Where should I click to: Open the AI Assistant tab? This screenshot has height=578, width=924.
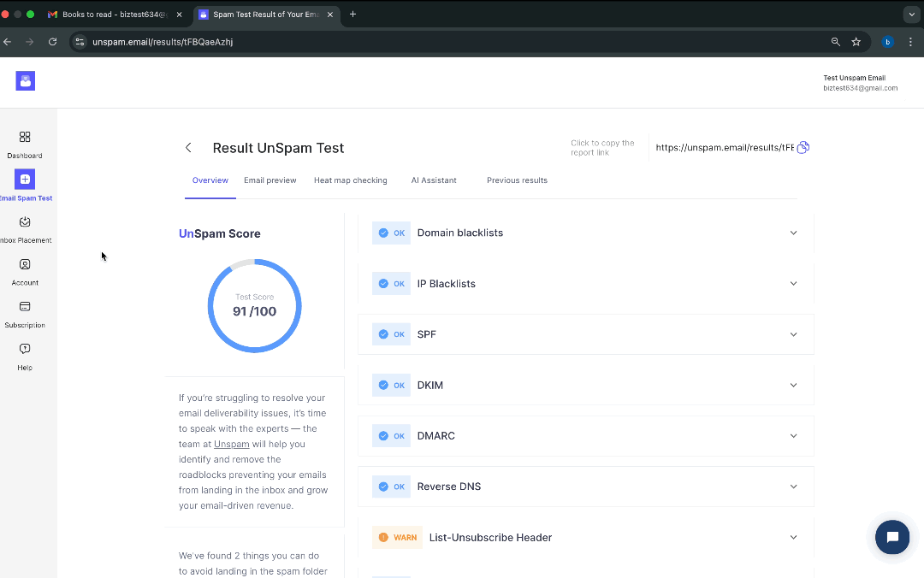click(434, 180)
